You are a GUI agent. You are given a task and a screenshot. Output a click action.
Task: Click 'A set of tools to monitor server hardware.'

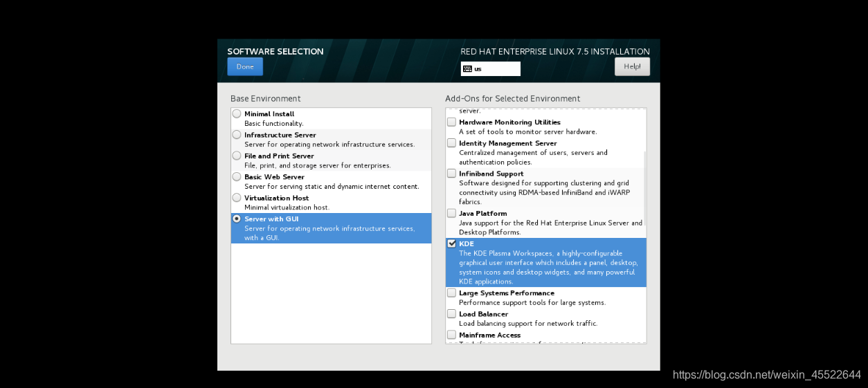pyautogui.click(x=527, y=132)
